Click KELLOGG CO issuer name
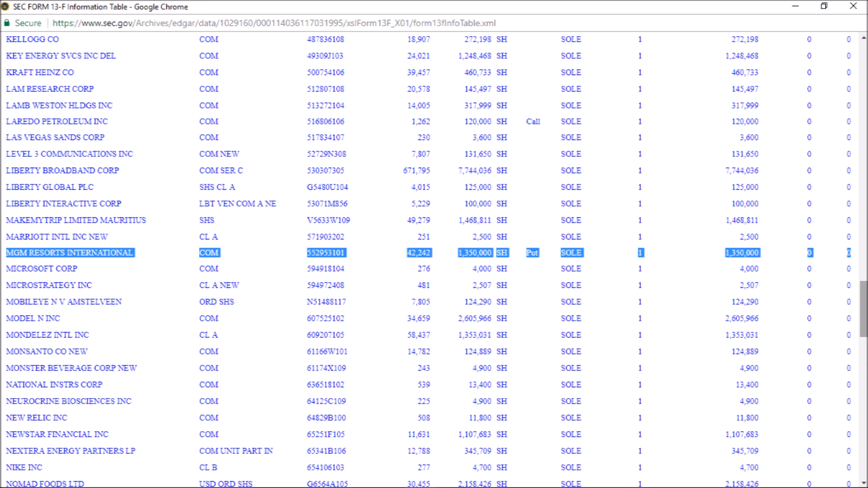The width and height of the screenshot is (868, 488). [33, 39]
